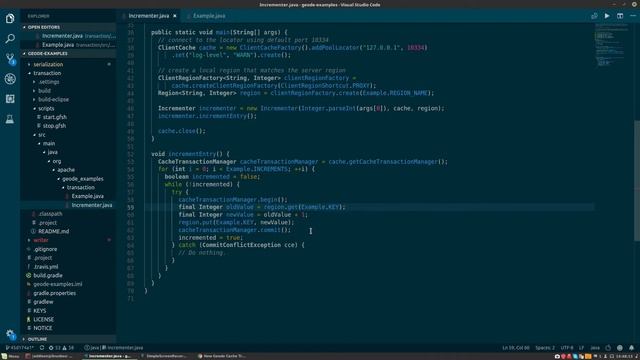Viewport: 640px width, 360px height.
Task: Open geode-examples.iml in the explorer
Action: coord(58,284)
